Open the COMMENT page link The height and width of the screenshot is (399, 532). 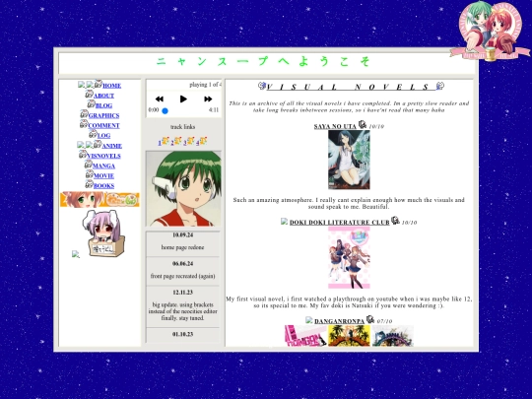103,125
